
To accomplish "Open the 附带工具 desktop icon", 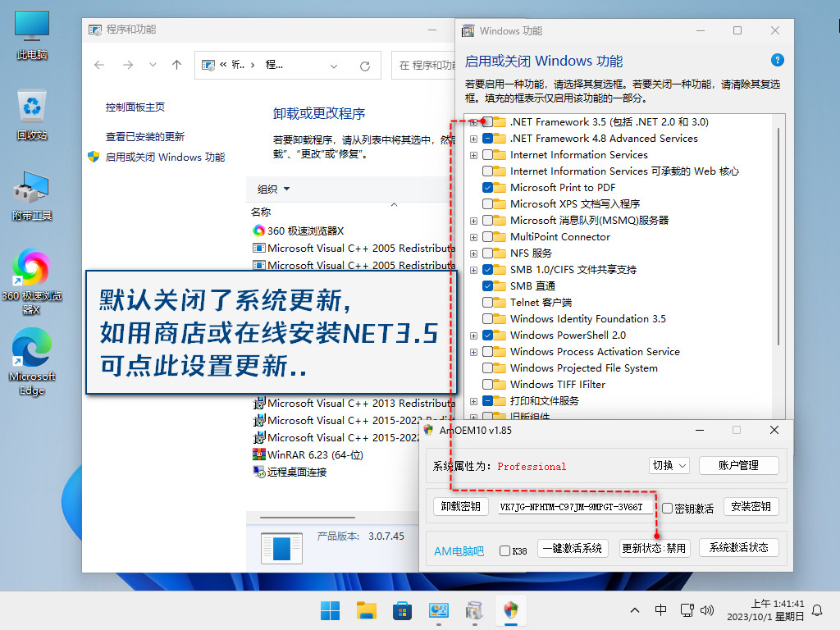I will (32, 196).
